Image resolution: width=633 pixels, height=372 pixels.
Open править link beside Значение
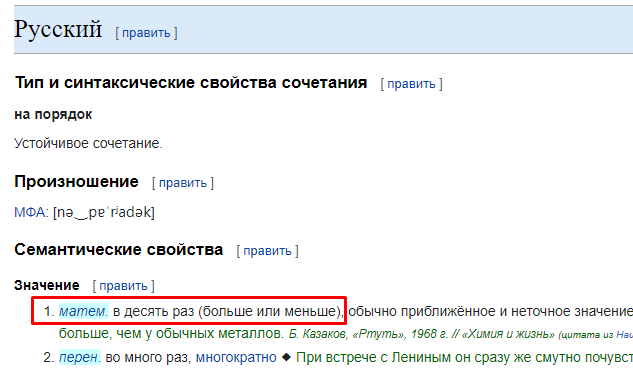tap(123, 286)
